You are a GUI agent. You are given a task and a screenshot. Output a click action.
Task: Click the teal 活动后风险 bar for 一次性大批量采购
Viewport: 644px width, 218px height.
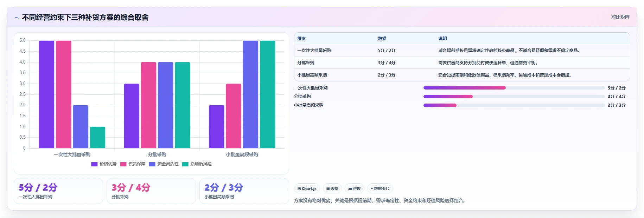[97, 137]
